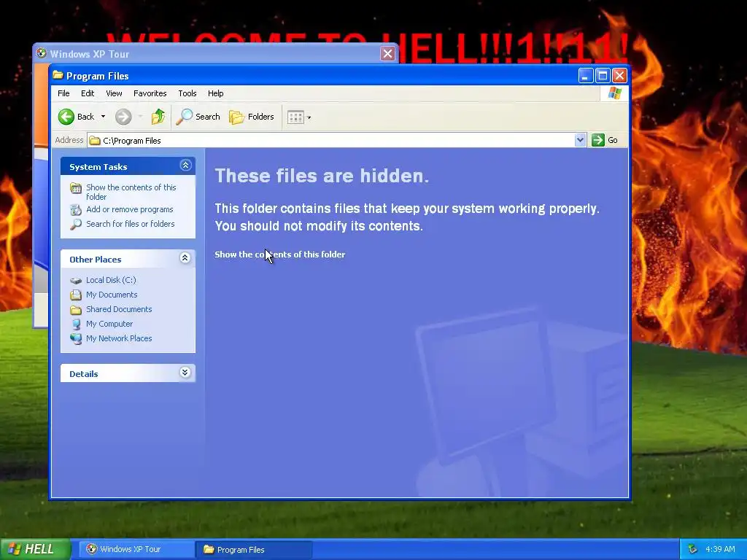Image resolution: width=747 pixels, height=560 pixels.
Task: Minimize the Program Files window
Action: pyautogui.click(x=586, y=75)
